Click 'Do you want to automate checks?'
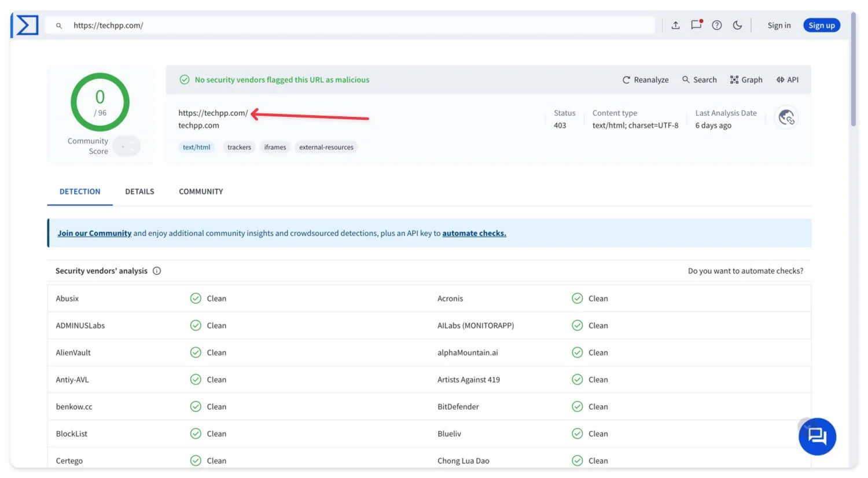868x478 pixels. pos(745,271)
